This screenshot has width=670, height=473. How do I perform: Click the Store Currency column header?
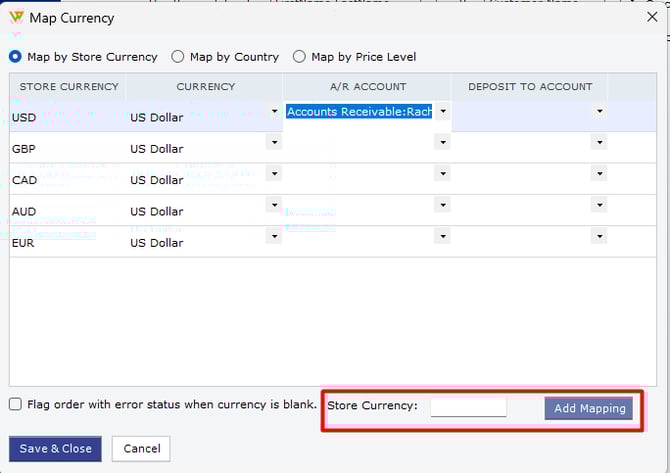pos(69,87)
